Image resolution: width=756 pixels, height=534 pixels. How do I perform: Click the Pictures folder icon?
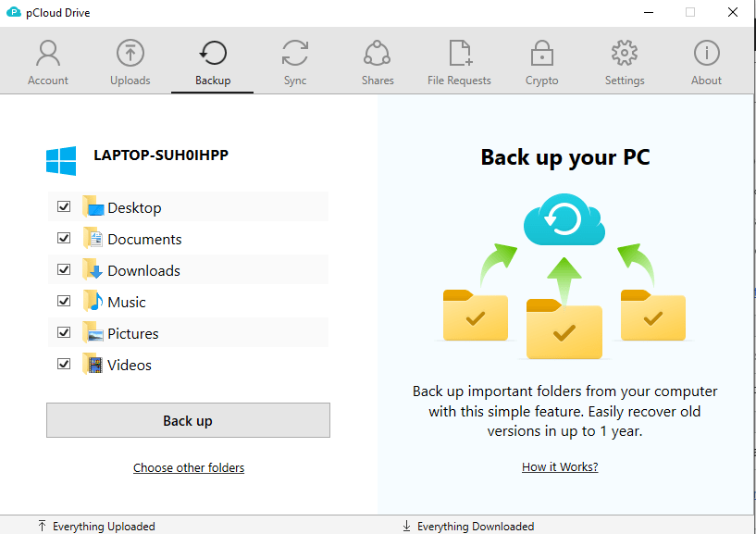pos(93,332)
